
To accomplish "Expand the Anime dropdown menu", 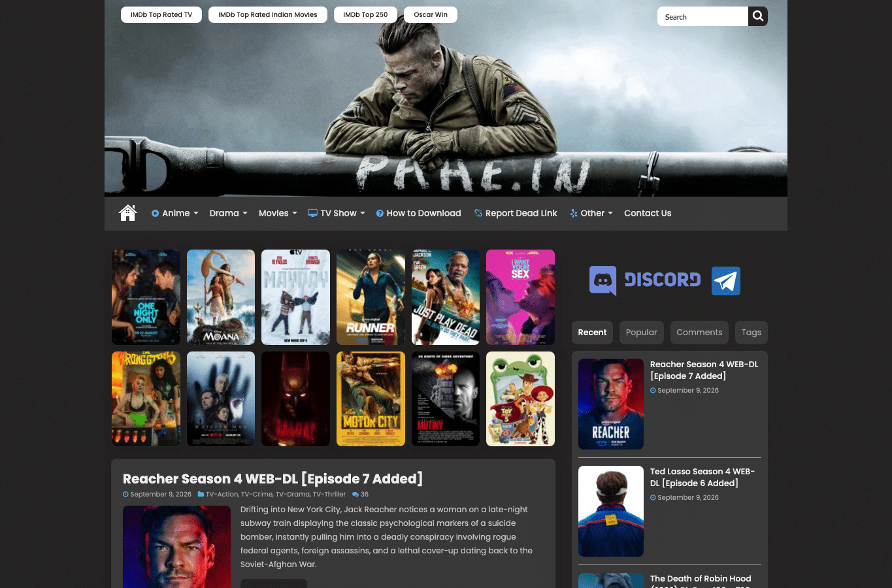I will click(x=174, y=213).
